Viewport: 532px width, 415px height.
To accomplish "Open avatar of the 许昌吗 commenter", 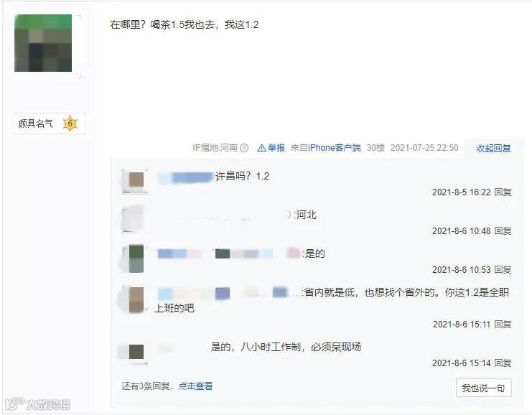I will (136, 179).
